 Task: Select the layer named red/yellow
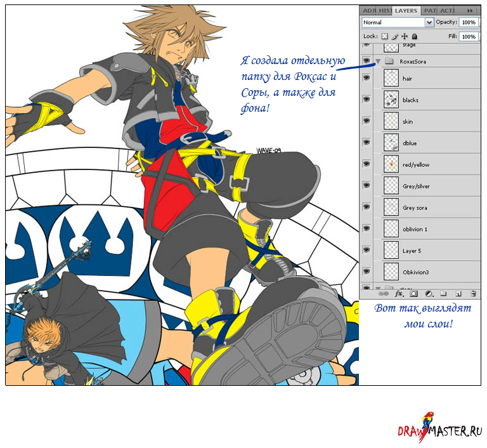click(x=416, y=165)
